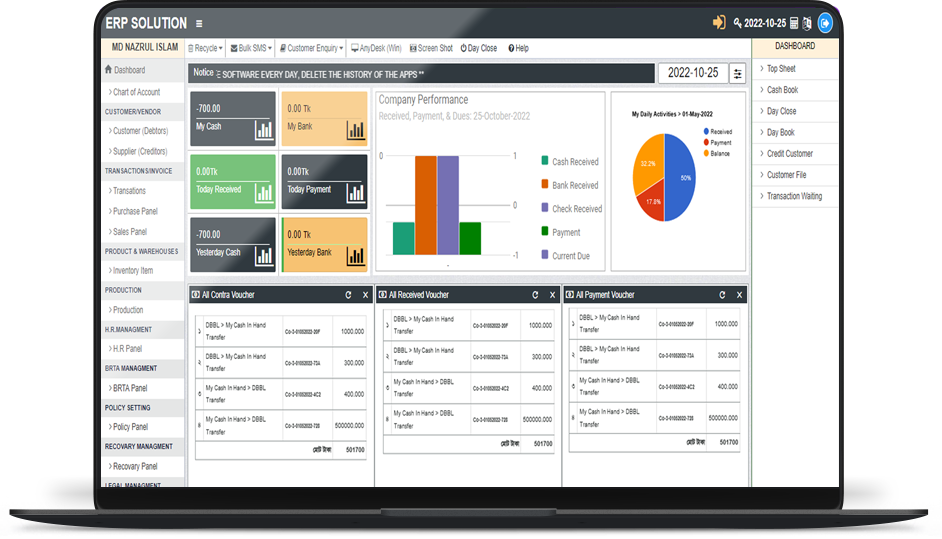Open Chart of Account in left sidebar
Image resolution: width=942 pixels, height=539 pixels.
[135, 92]
